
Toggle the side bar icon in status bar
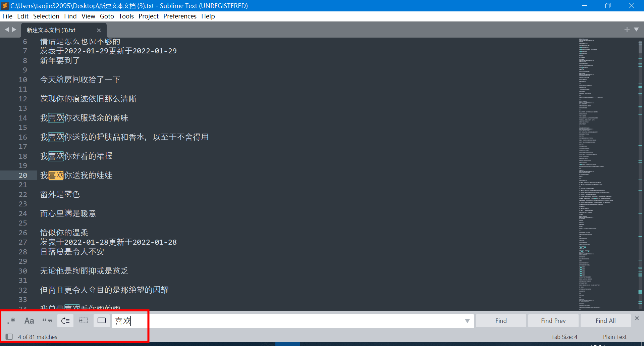(x=9, y=337)
